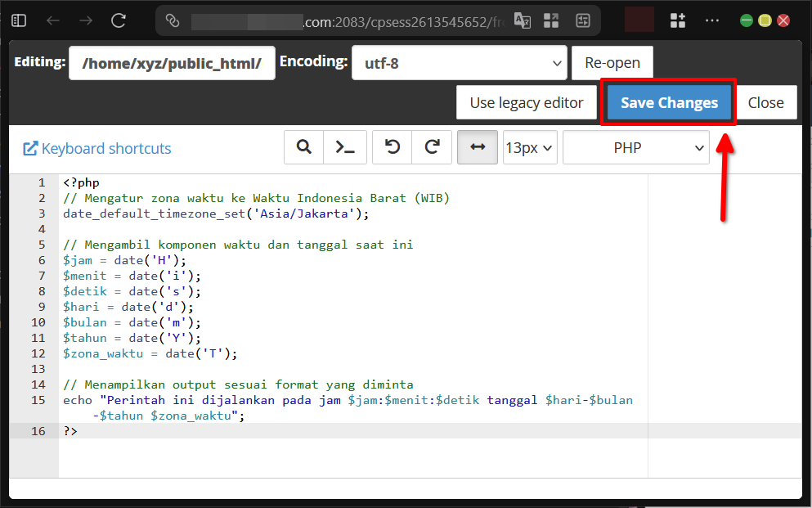Open the browser three-dots menu
Viewport: 812px width, 508px height.
[712, 21]
